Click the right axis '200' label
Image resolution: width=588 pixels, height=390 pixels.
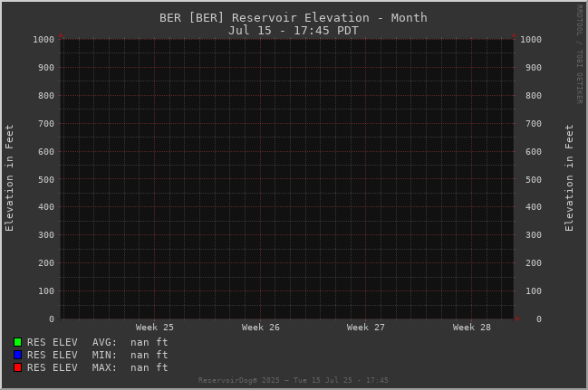coord(534,263)
